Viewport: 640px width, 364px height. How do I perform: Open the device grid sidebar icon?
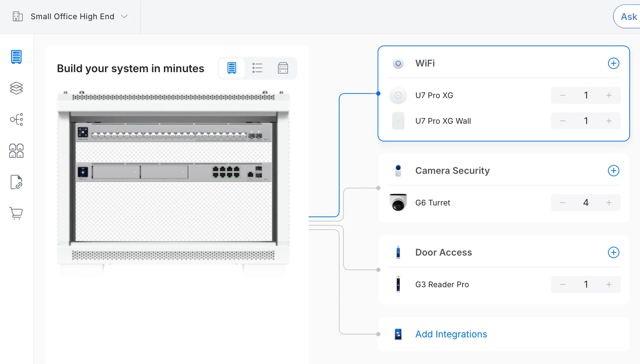[x=16, y=151]
